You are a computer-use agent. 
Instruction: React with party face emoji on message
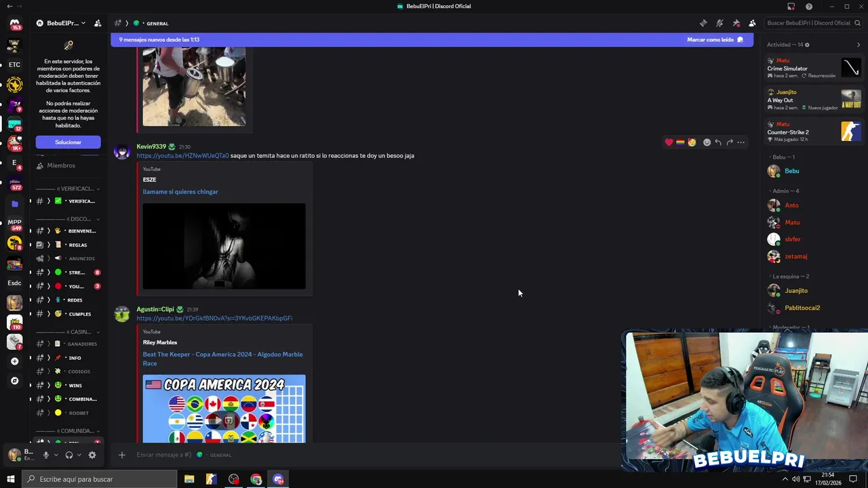(x=692, y=142)
